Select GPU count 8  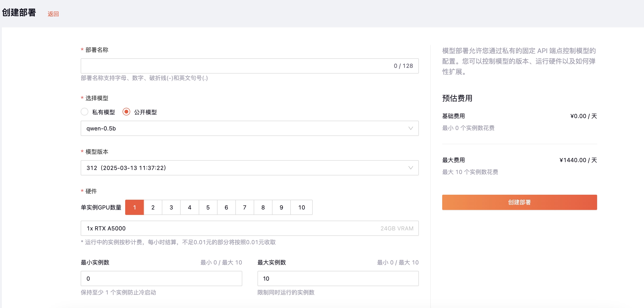pyautogui.click(x=263, y=208)
